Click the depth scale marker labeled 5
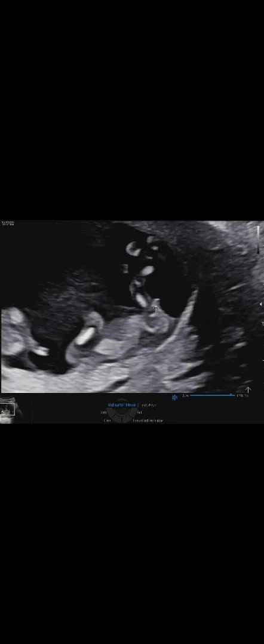 [262, 324]
